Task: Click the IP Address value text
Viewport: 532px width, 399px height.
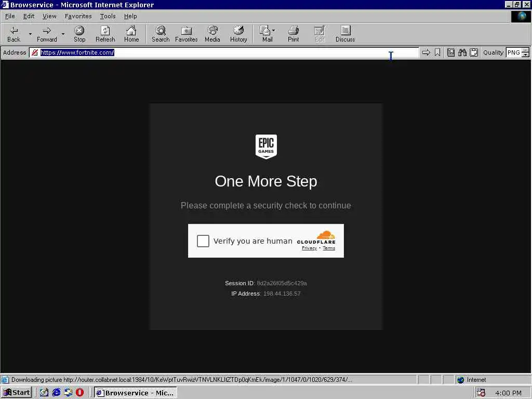Action: 282,294
